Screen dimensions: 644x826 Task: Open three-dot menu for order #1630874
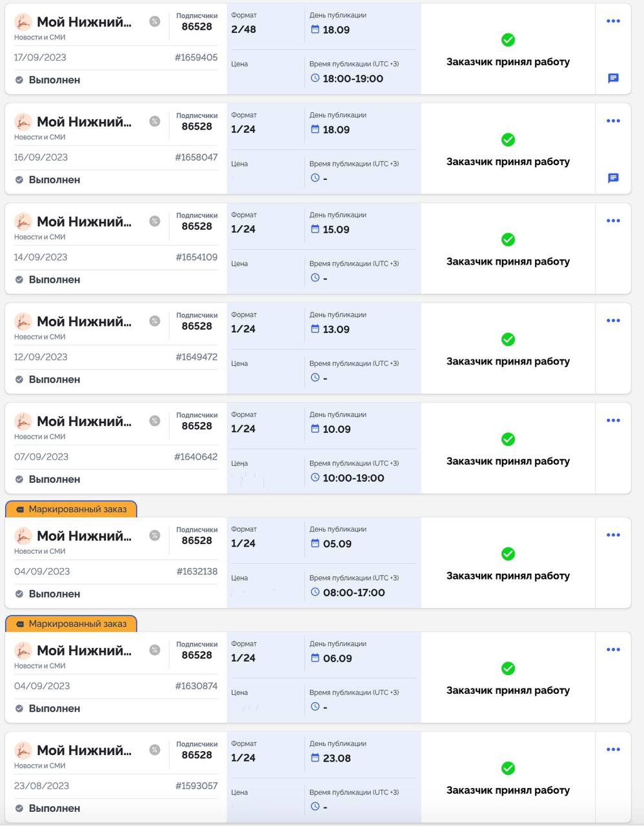tap(613, 650)
